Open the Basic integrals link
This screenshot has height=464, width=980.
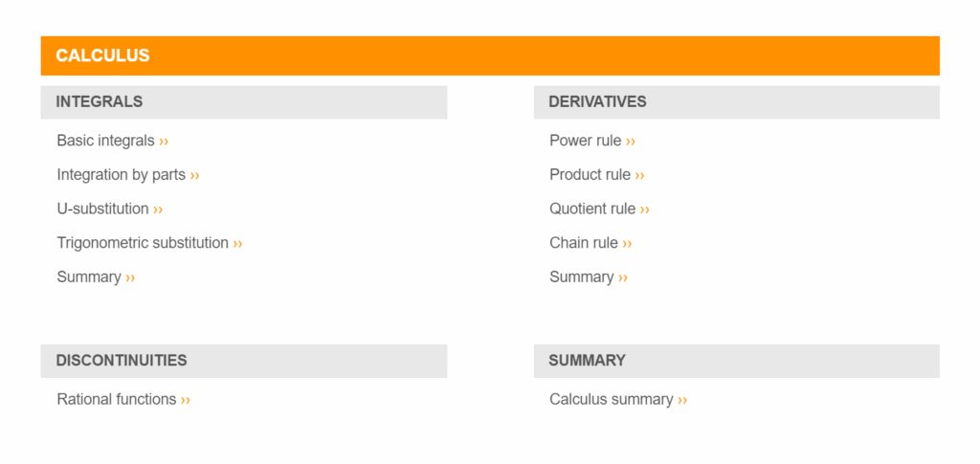click(x=105, y=141)
